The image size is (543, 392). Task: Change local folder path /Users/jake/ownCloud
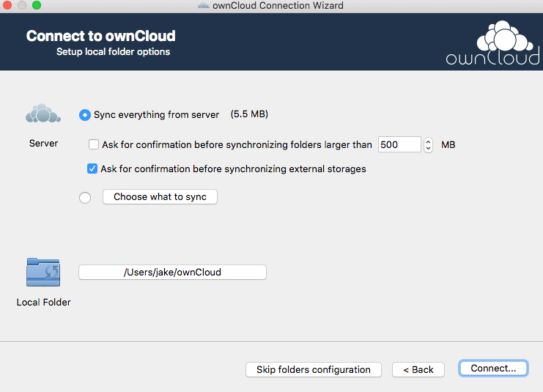(x=172, y=272)
